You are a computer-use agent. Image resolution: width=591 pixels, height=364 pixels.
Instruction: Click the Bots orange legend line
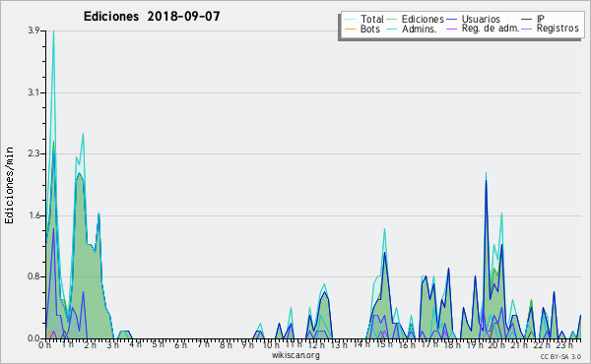pyautogui.click(x=350, y=29)
